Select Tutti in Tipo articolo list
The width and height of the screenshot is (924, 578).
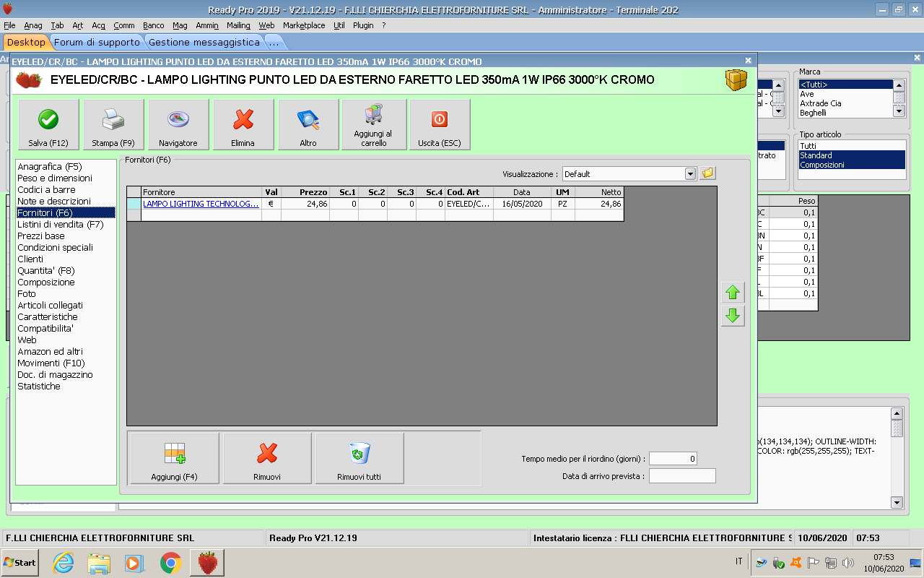(852, 146)
